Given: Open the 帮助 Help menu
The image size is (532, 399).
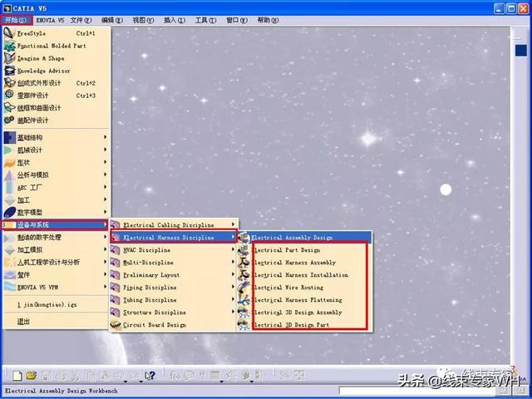Looking at the screenshot, I should tap(268, 20).
